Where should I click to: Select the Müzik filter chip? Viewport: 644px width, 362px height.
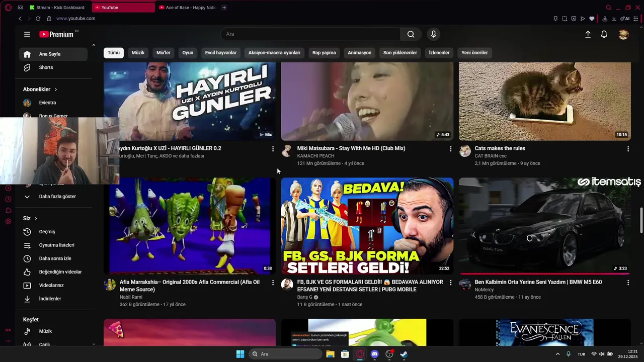(x=138, y=53)
